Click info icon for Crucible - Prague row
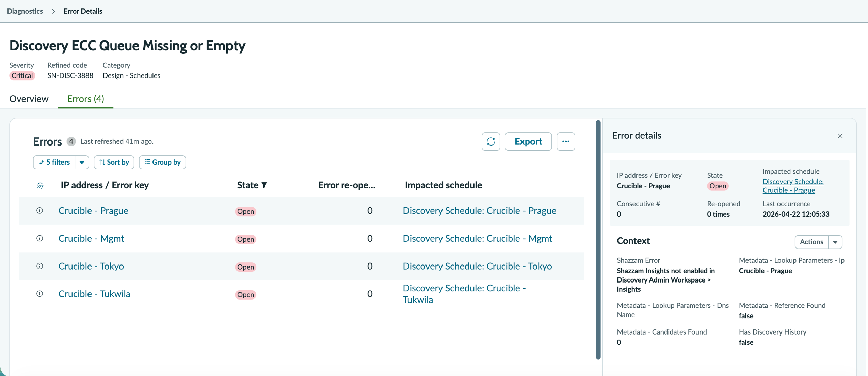 pos(40,211)
